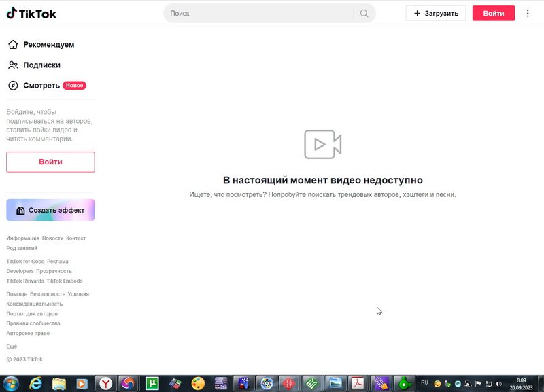Viewport: 544px width, 392px height.
Task: Click the Загрузить upload button
Action: click(x=436, y=13)
